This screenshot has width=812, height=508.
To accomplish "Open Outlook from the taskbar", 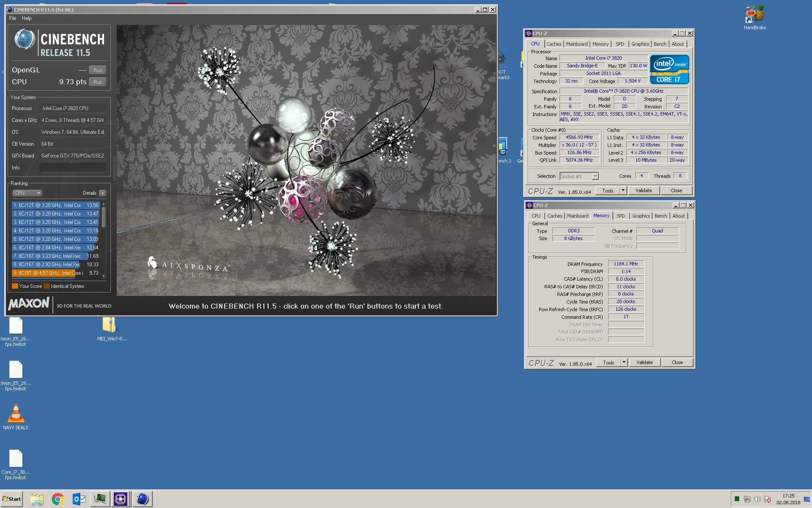I will click(x=79, y=499).
